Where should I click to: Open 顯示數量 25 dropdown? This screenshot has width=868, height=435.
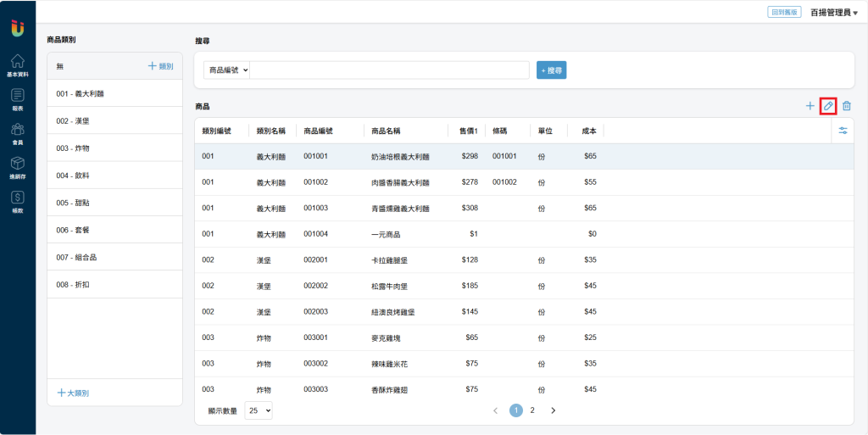(x=259, y=410)
